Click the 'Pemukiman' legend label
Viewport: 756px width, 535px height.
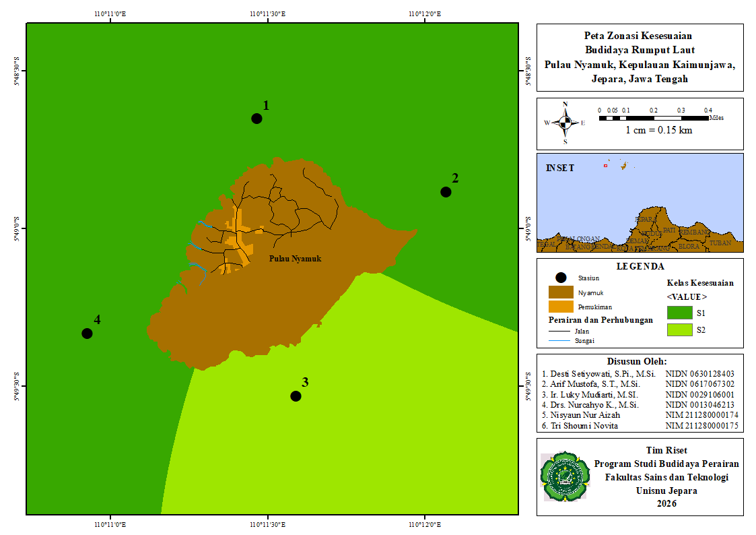pyautogui.click(x=595, y=307)
